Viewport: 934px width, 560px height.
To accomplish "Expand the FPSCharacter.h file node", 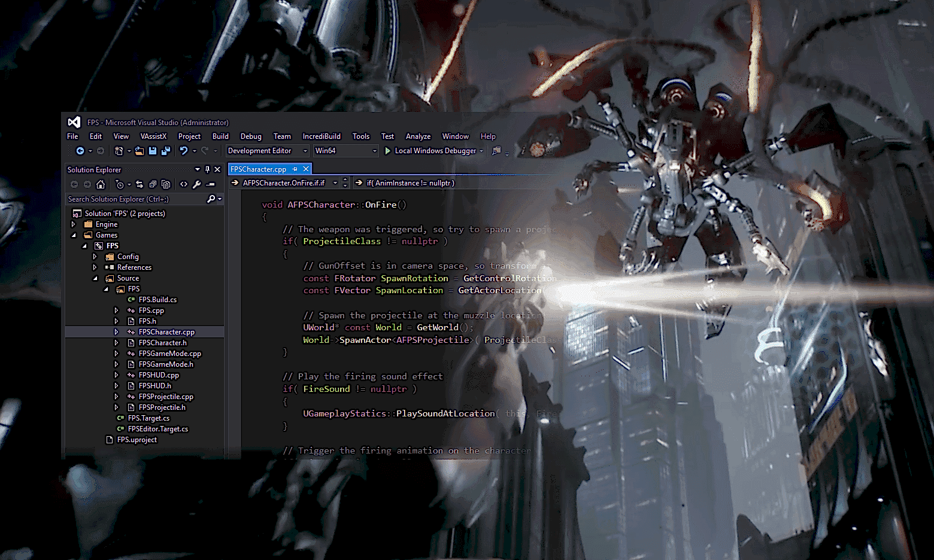I will coord(116,343).
